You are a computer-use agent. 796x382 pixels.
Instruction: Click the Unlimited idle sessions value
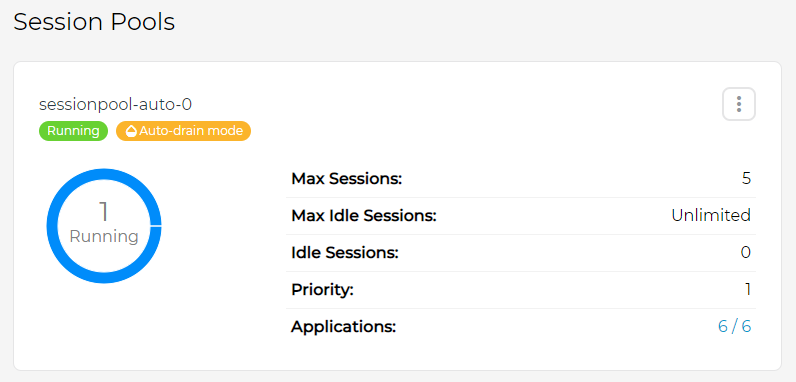(x=711, y=216)
